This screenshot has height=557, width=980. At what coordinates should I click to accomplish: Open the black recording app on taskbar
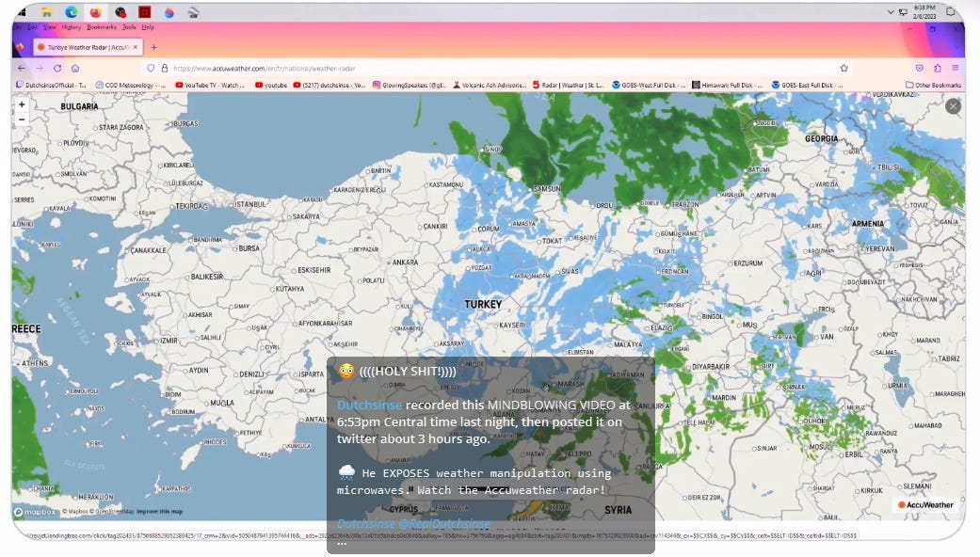(x=120, y=12)
